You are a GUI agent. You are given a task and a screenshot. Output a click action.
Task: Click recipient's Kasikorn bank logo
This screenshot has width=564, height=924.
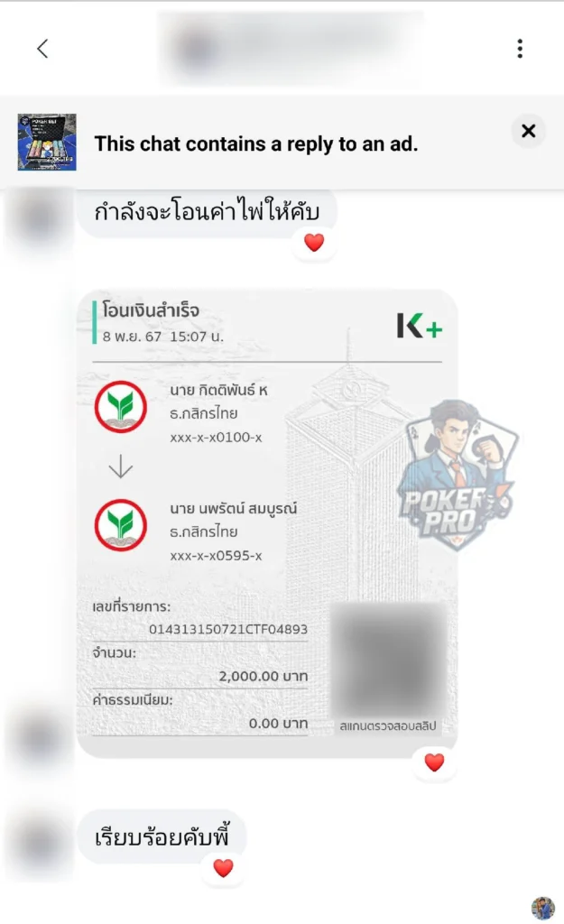point(121,525)
